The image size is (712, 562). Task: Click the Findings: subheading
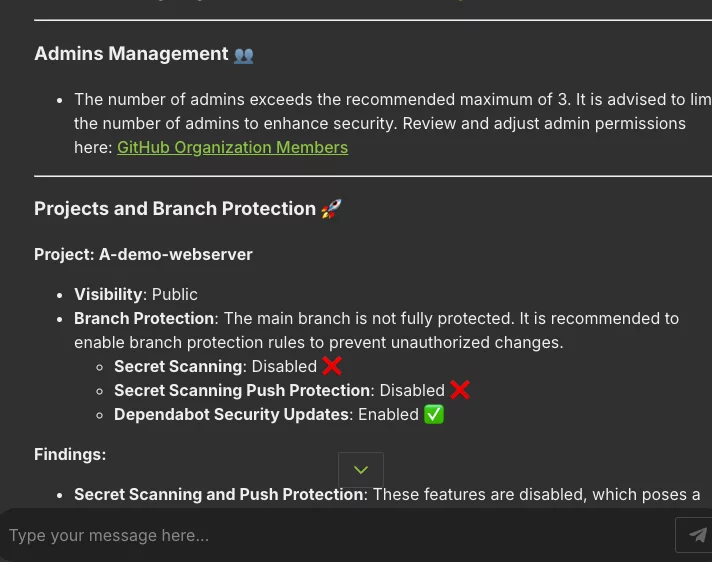click(x=70, y=454)
